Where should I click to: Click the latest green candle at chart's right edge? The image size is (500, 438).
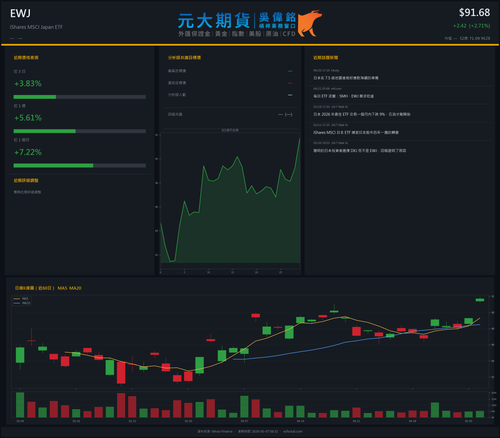tap(480, 300)
